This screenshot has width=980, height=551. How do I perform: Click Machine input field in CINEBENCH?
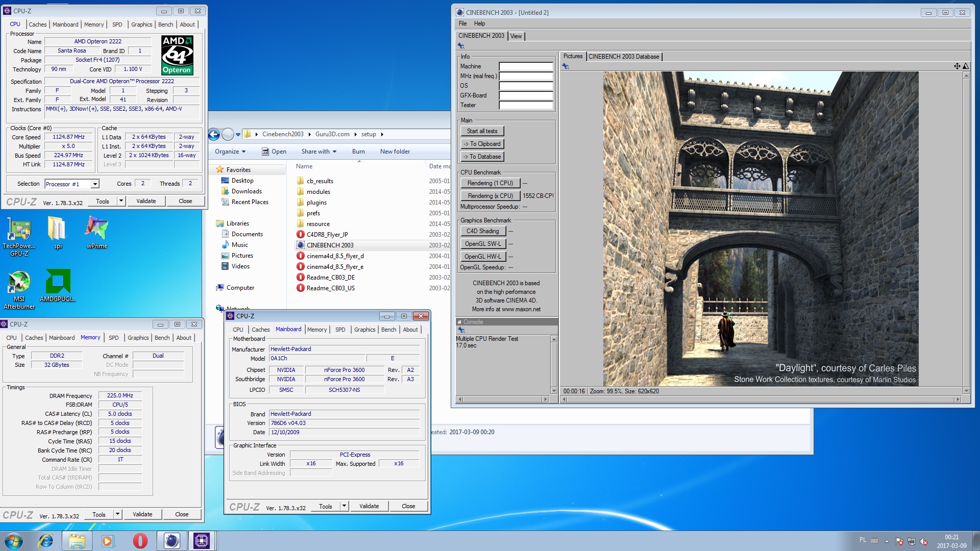pyautogui.click(x=526, y=66)
